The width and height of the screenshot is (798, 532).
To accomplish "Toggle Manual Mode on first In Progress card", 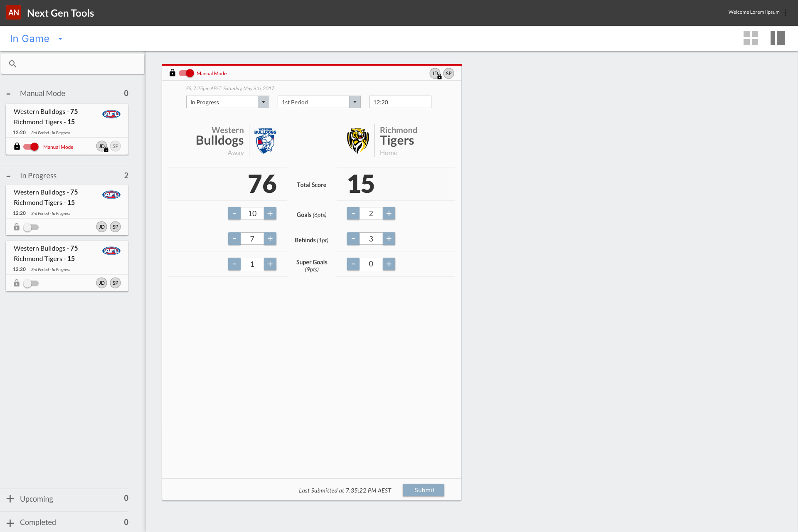I will click(31, 227).
